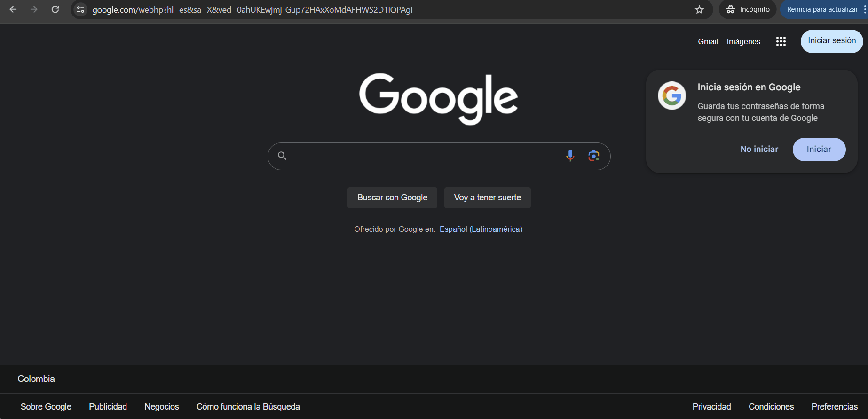
Task: Click the magnifier icon in search box
Action: [282, 156]
